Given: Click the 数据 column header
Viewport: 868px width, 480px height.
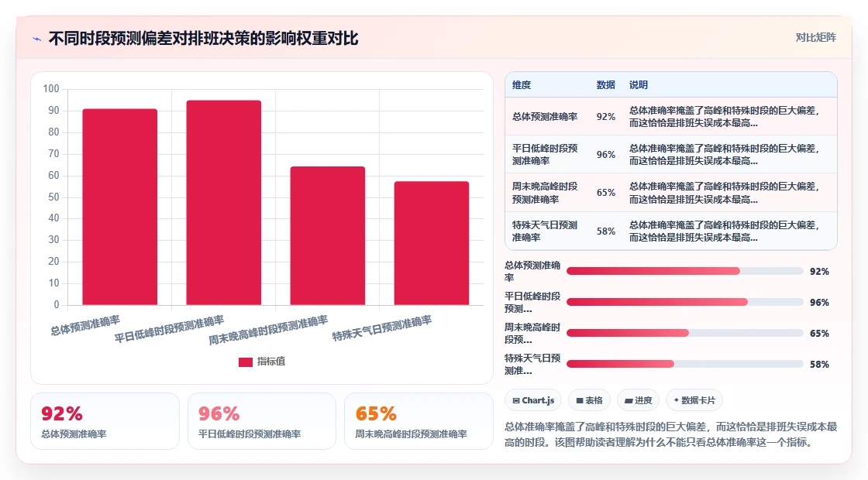Looking at the screenshot, I should (x=605, y=85).
